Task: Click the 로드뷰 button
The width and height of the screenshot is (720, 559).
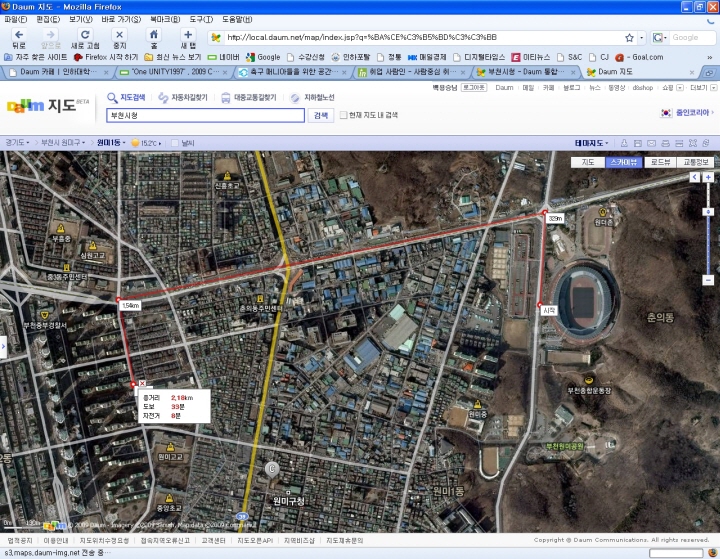Action: (x=659, y=161)
